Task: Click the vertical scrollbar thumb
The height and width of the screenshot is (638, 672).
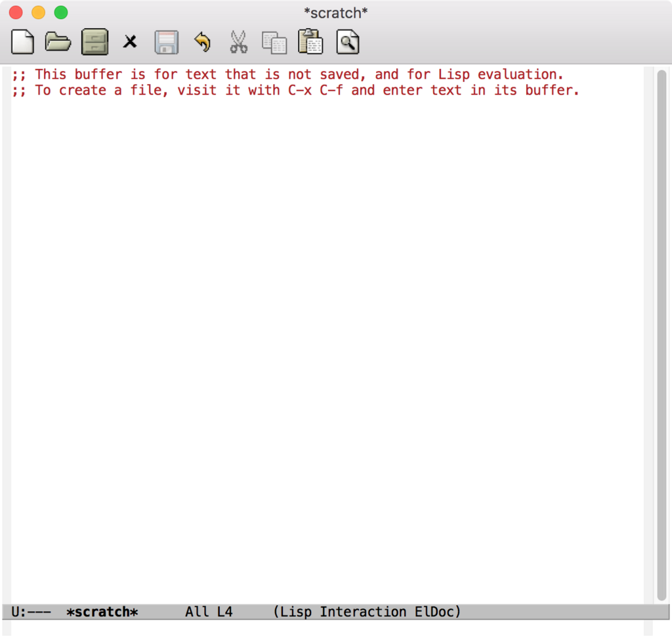Action: 661,335
